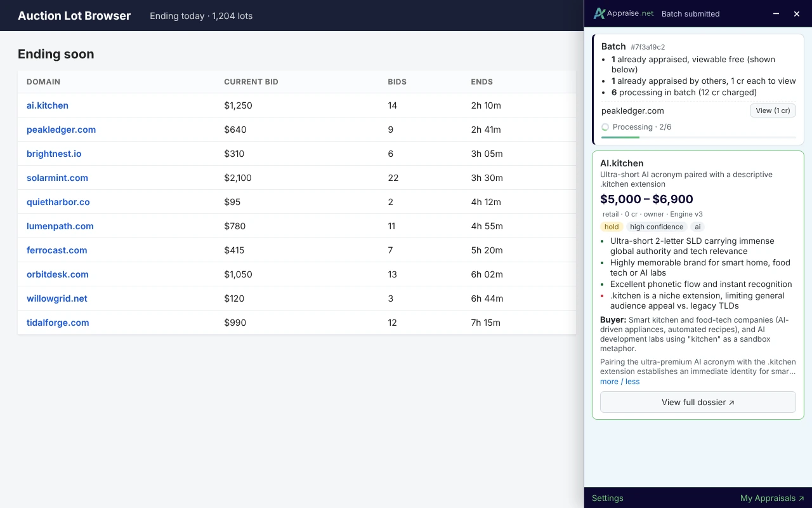The width and height of the screenshot is (812, 508).
Task: Click the $2,100 current bid cell
Action: [238, 178]
